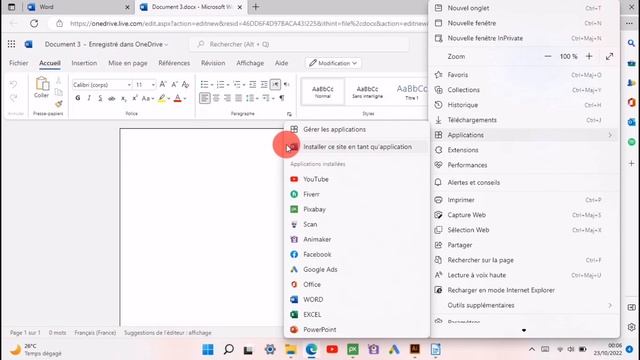This screenshot has width=640, height=360.
Task: Switch to the Word browser tab
Action: (78, 7)
